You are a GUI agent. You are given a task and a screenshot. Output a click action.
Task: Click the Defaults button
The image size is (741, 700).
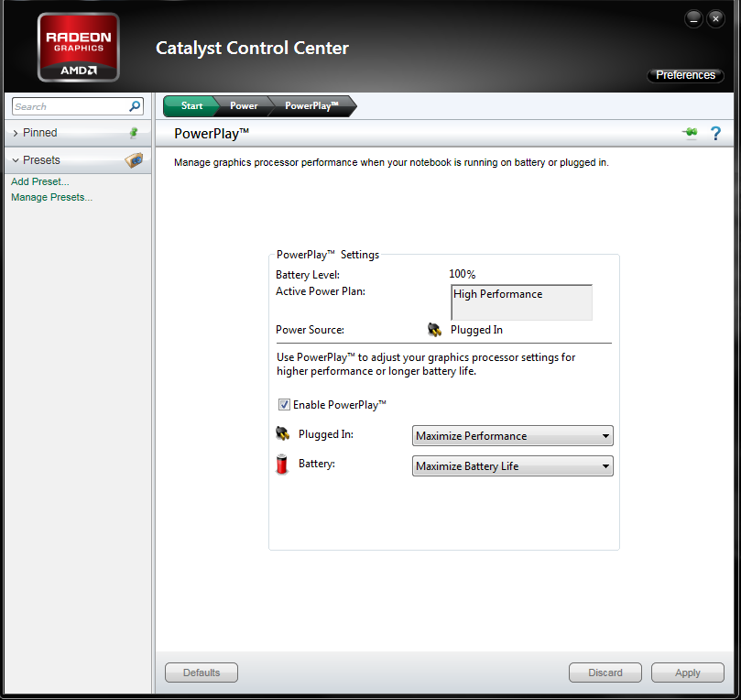(x=202, y=673)
